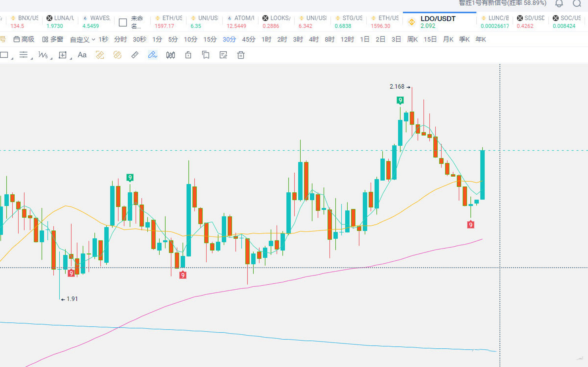Switch to the UNI tab priced 6.342
588x367 pixels.
(312, 22)
